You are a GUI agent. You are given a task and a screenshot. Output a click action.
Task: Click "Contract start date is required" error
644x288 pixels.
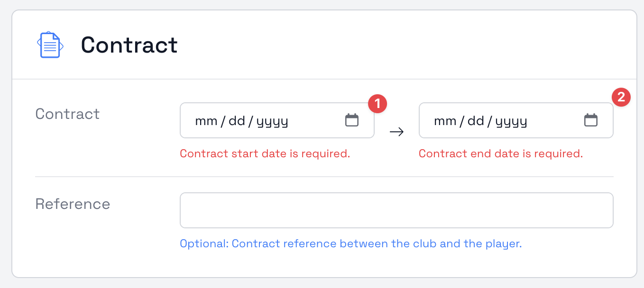pyautogui.click(x=265, y=153)
